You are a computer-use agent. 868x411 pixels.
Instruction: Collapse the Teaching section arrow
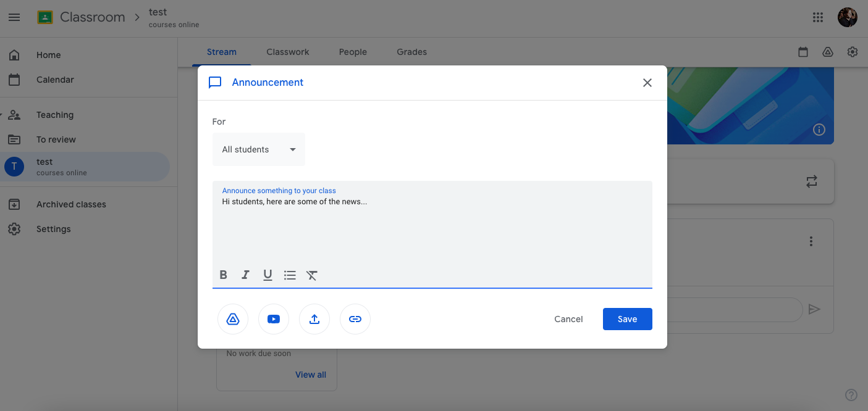pyautogui.click(x=1, y=115)
